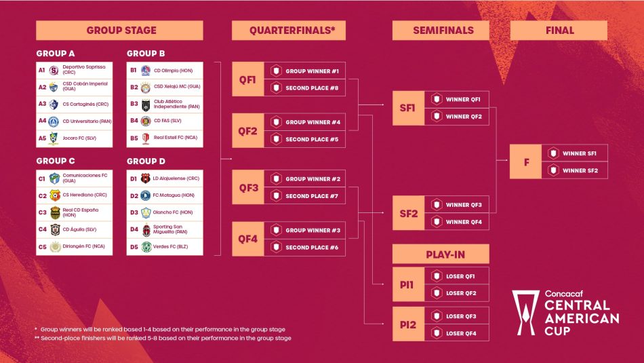Click the SF2 match label
Screen dimensions: 644x363
pyautogui.click(x=408, y=213)
